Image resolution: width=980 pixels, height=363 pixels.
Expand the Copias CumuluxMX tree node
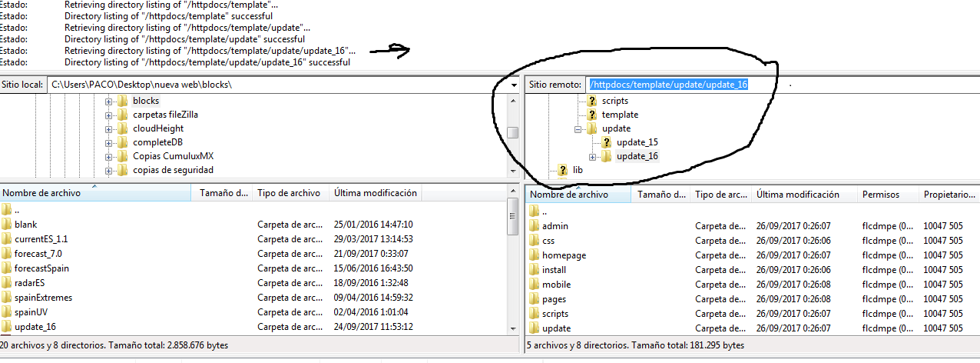pos(108,157)
